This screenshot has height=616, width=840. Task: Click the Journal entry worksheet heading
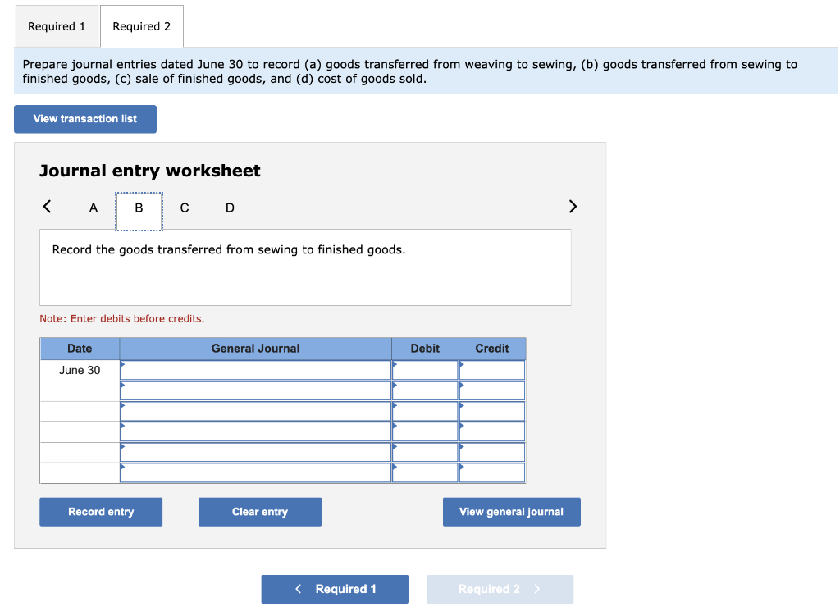(150, 171)
